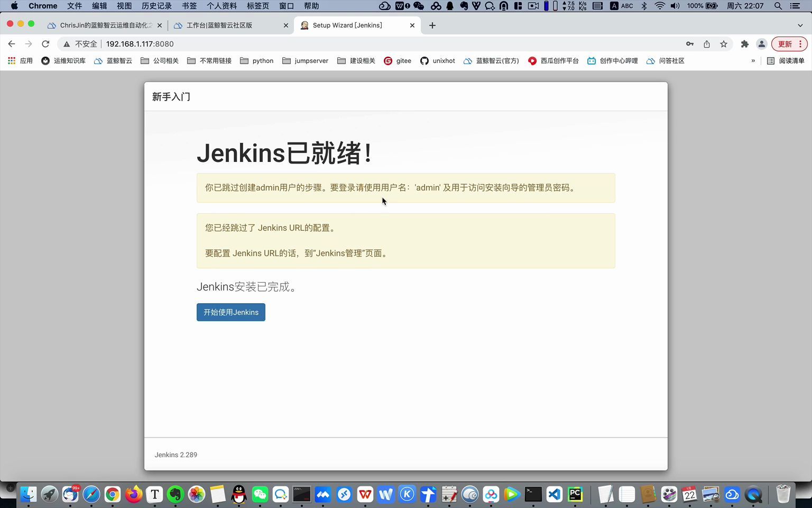Open the ABC input source menu
The image size is (812, 508).
click(622, 6)
